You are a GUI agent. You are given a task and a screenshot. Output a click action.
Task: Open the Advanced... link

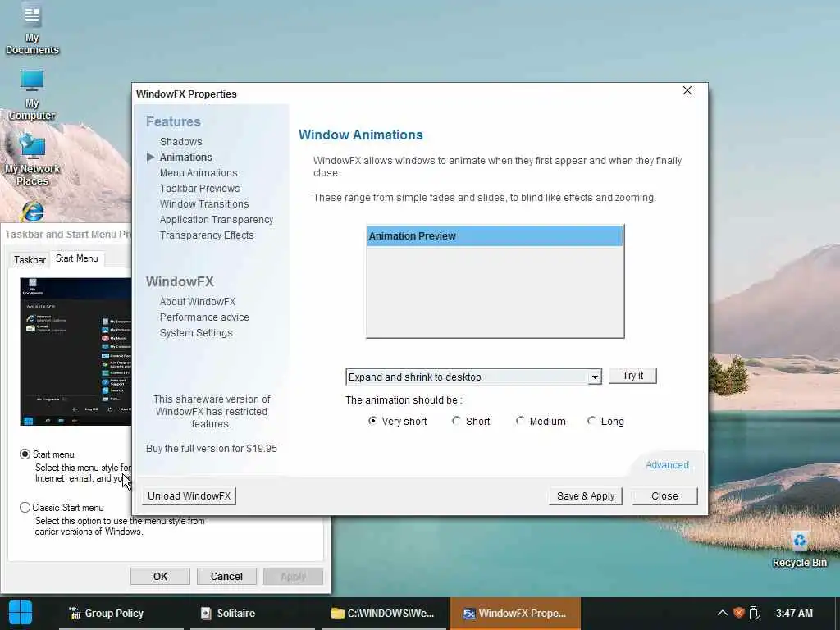point(670,464)
